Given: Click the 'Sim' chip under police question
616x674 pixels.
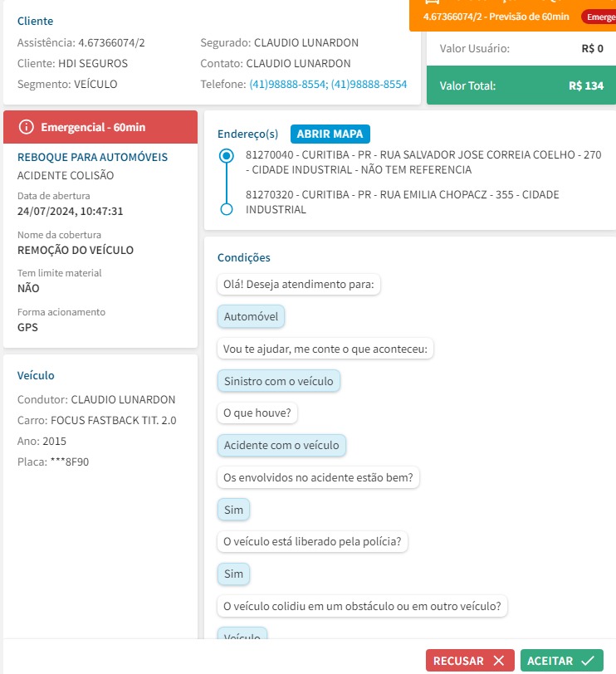Looking at the screenshot, I should click(233, 574).
